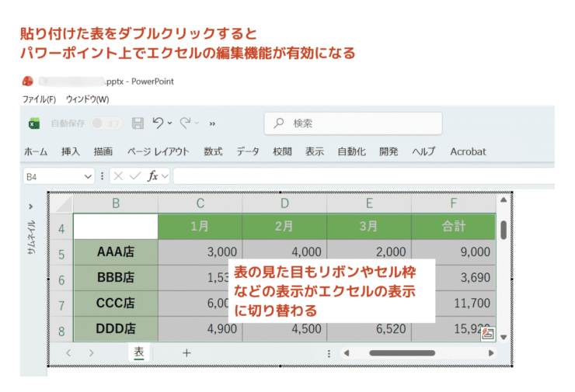Click the 合計 header cell
The height and width of the screenshot is (392, 575).
[x=454, y=227]
